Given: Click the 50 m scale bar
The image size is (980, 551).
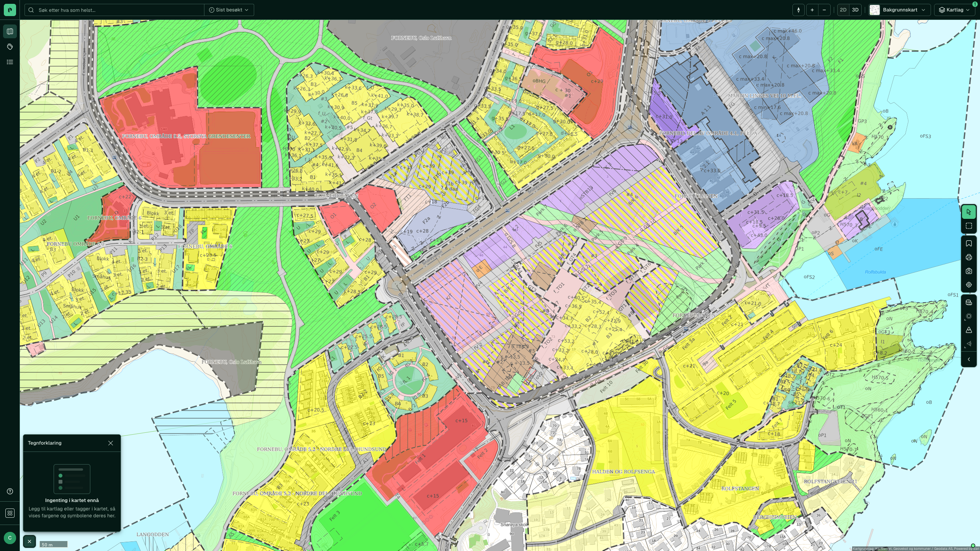Looking at the screenshot, I should click(x=54, y=544).
